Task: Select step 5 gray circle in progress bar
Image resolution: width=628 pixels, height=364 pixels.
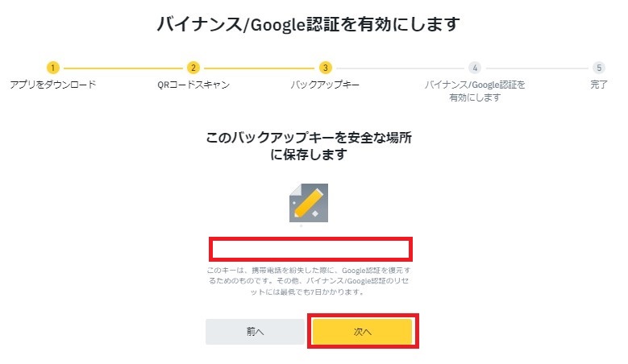Action: pos(599,68)
